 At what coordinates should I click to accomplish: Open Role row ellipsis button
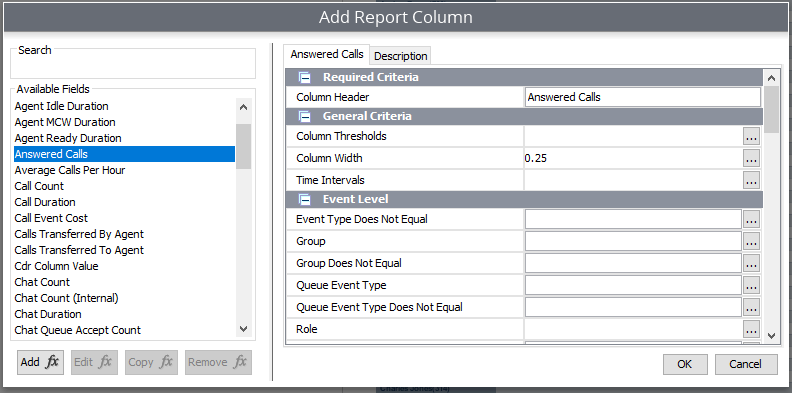tap(752, 329)
